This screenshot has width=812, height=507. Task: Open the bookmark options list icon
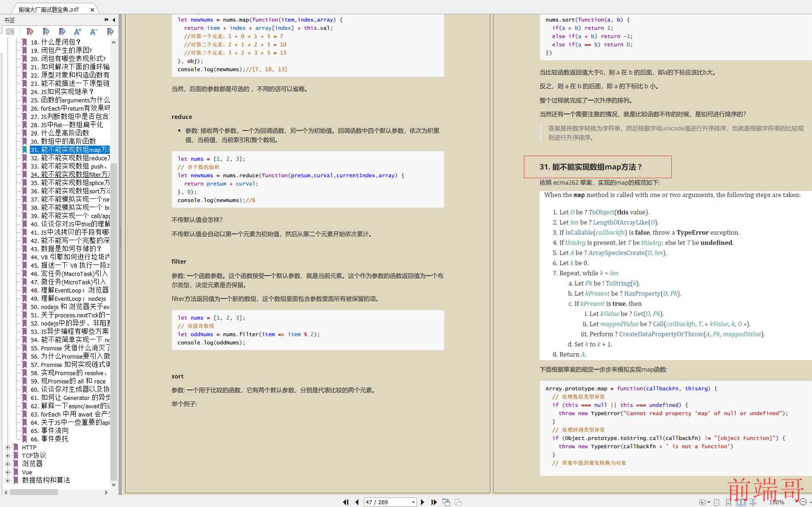(x=10, y=32)
